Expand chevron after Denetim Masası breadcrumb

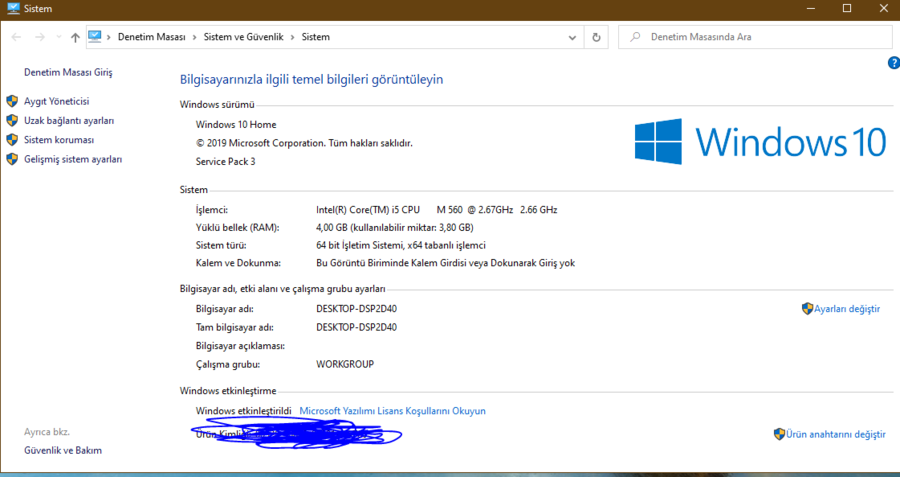(195, 37)
